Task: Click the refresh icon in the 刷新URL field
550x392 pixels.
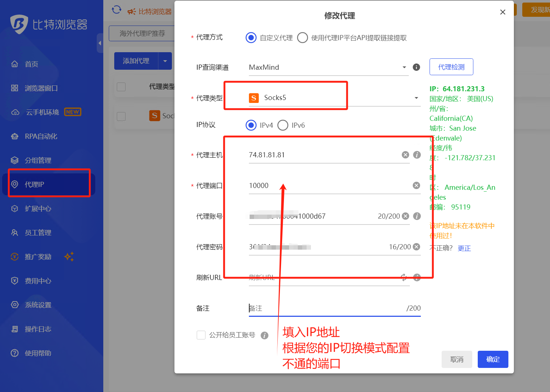Action: click(404, 277)
